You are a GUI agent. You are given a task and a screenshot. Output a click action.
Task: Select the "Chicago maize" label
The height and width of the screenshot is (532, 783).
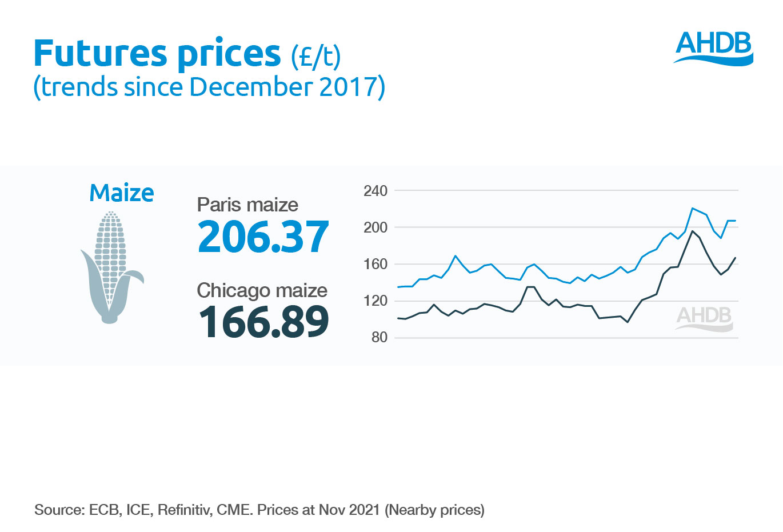[x=262, y=290]
